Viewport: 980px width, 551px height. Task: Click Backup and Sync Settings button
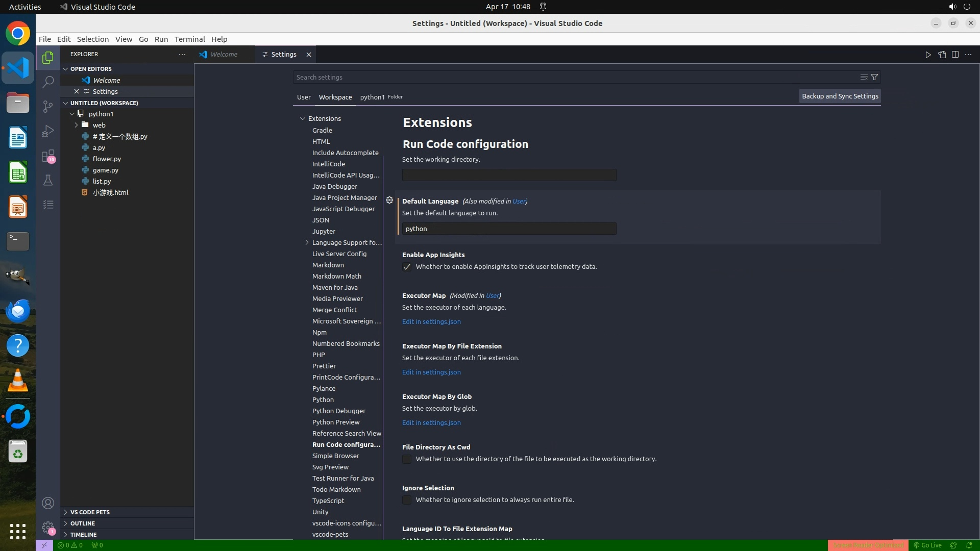pyautogui.click(x=840, y=96)
